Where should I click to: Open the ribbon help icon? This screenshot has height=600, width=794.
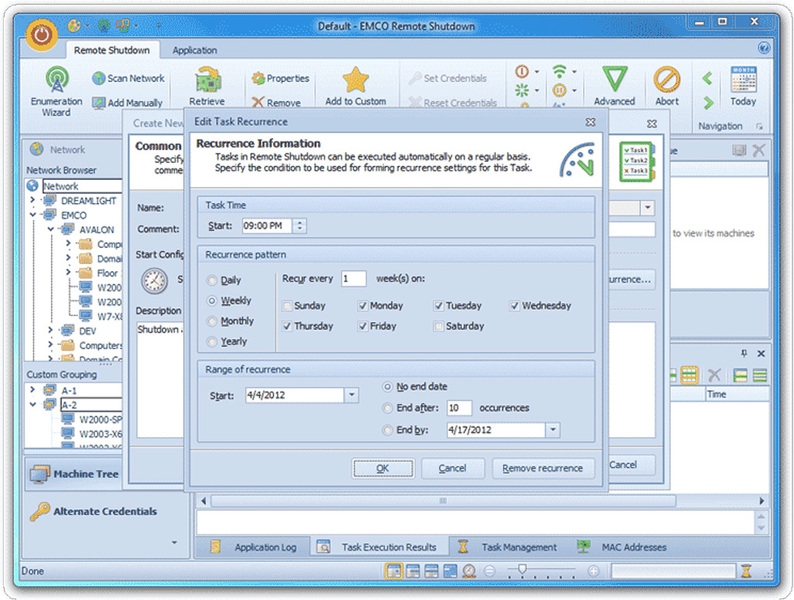[764, 48]
